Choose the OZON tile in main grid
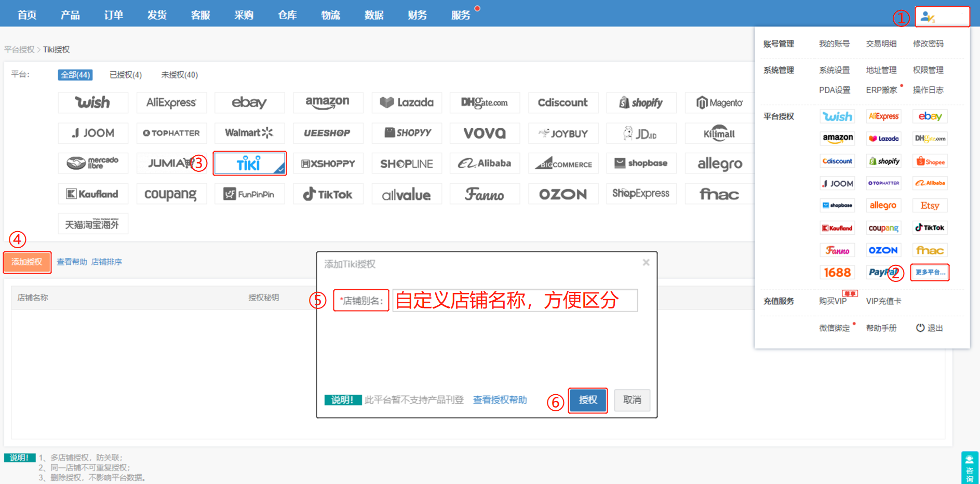The height and width of the screenshot is (484, 980). point(563,194)
